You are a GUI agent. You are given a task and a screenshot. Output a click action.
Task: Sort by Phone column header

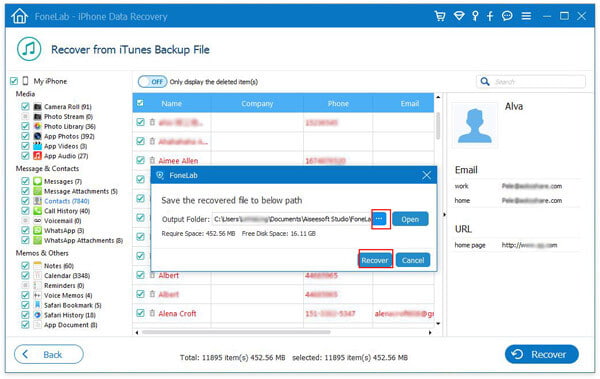tap(338, 103)
